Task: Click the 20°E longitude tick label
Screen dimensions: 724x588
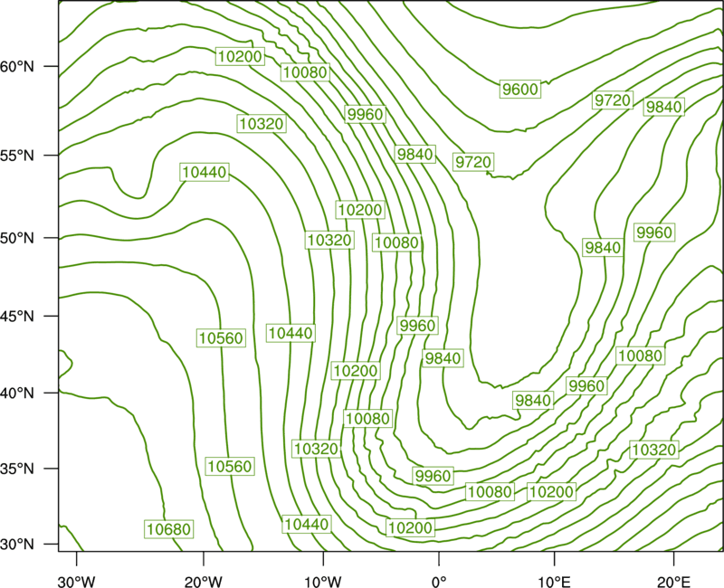Action: pyautogui.click(x=673, y=582)
